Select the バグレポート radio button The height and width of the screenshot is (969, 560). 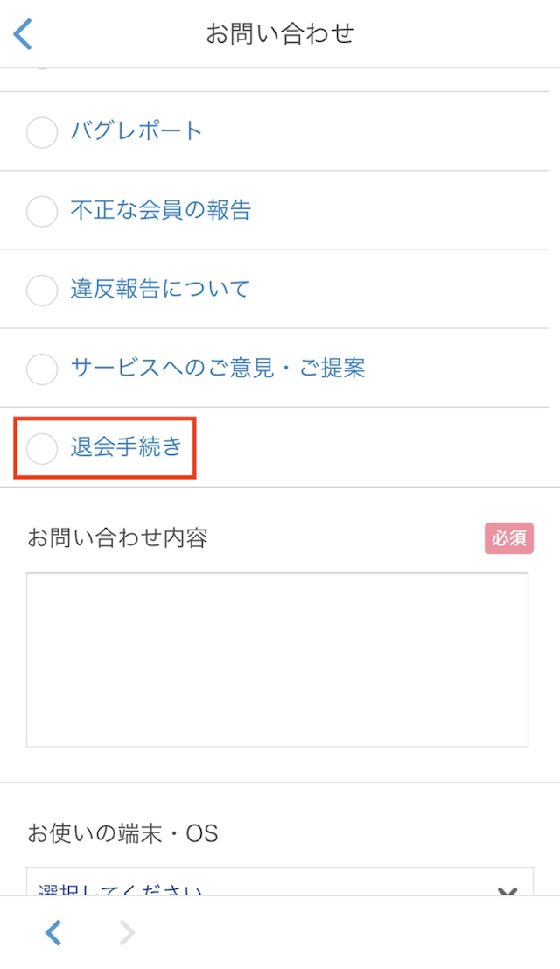tap(41, 132)
